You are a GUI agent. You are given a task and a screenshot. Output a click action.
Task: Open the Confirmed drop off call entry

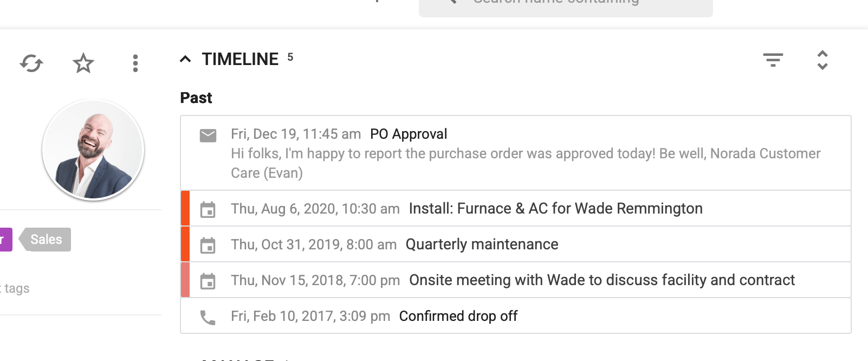[458, 316]
